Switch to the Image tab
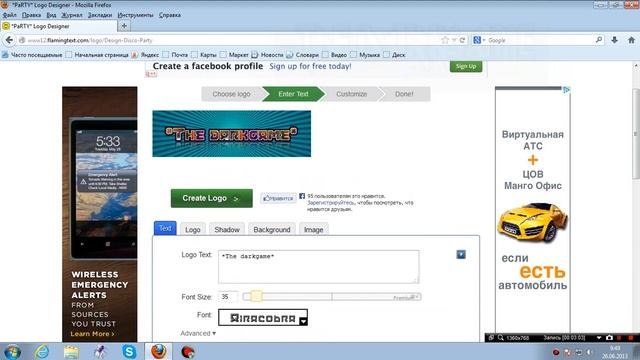Screen dimensions: 640x360 click(x=313, y=229)
